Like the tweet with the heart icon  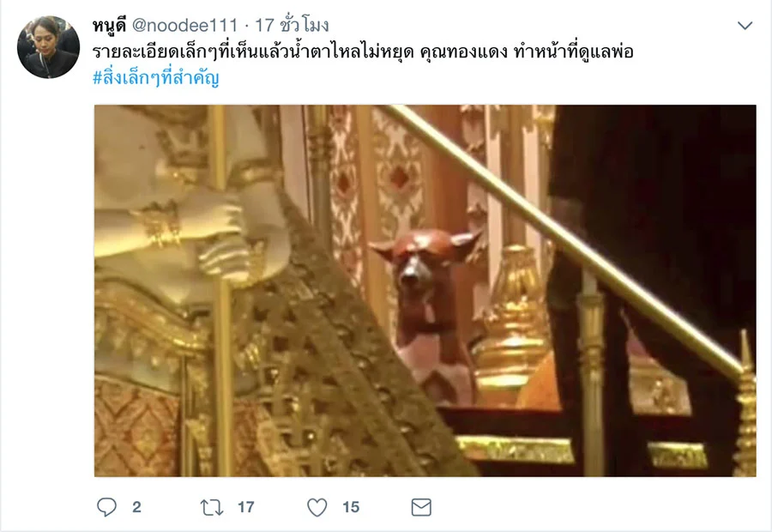317,507
